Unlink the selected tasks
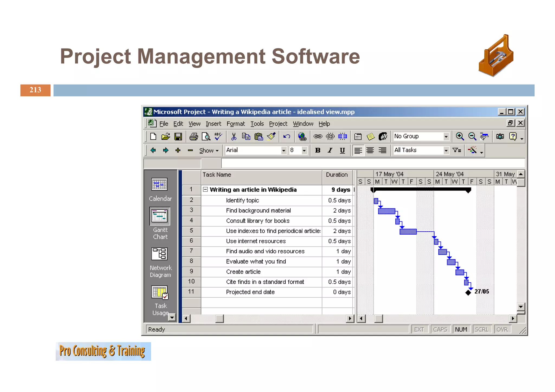Image resolution: width=555 pixels, height=392 pixels. pos(330,136)
